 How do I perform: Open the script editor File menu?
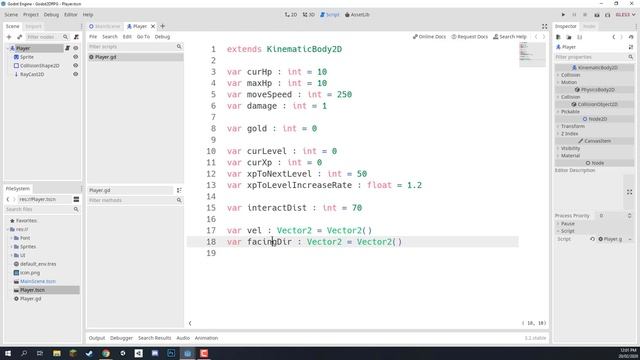point(93,37)
